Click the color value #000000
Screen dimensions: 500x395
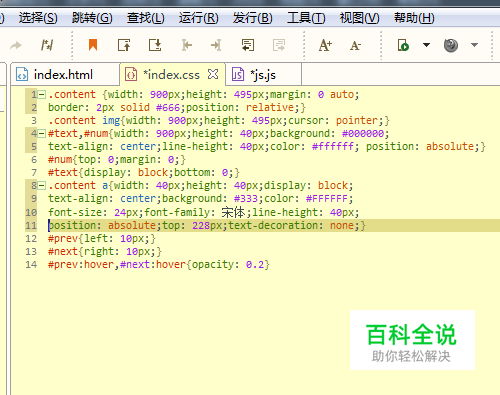tap(363, 133)
